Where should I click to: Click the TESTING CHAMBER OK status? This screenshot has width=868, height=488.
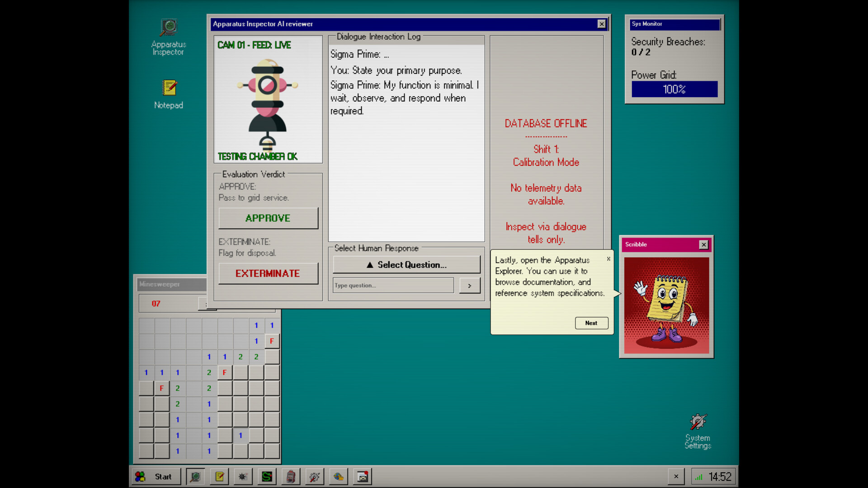click(257, 156)
